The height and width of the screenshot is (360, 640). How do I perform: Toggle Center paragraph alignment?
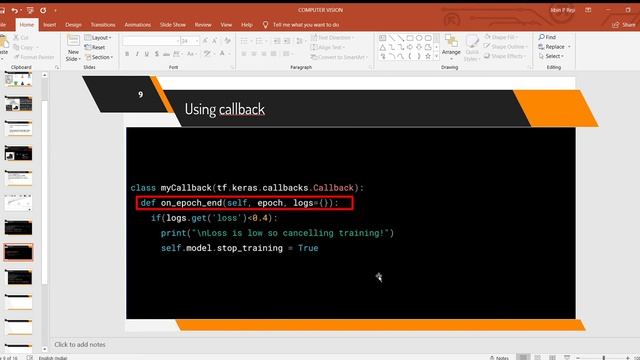pyautogui.click(x=254, y=54)
